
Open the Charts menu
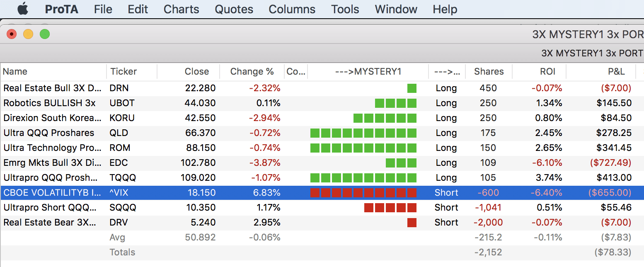pos(181,9)
